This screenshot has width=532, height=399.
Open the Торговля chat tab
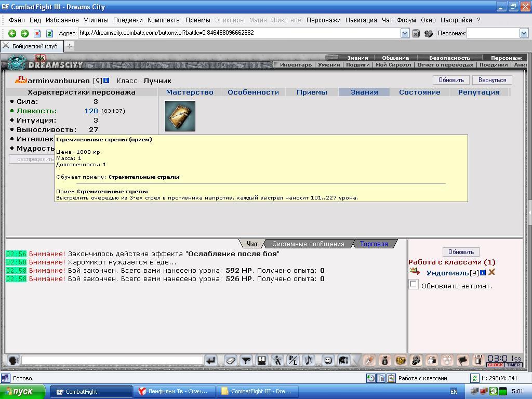374,244
